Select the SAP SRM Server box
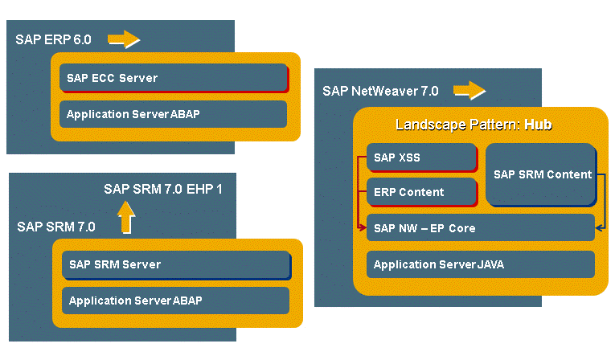Image resolution: width=615 pixels, height=364 pixels. [176, 264]
